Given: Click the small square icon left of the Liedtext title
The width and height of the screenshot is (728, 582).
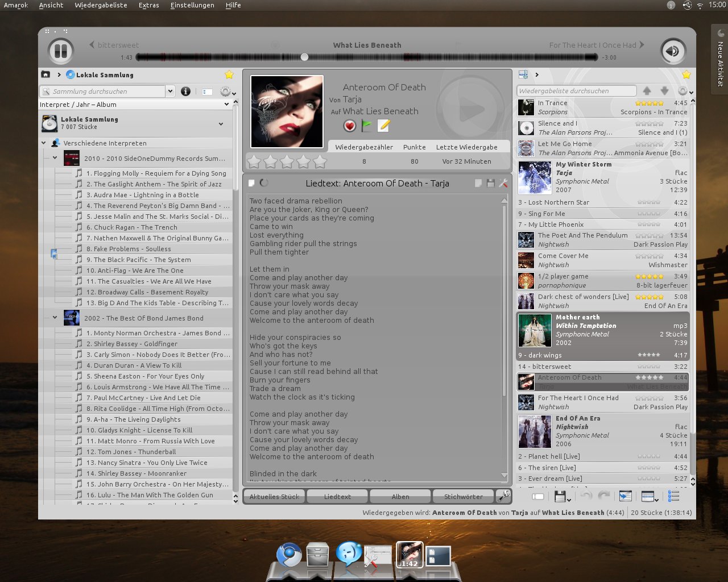Looking at the screenshot, I should [x=251, y=183].
